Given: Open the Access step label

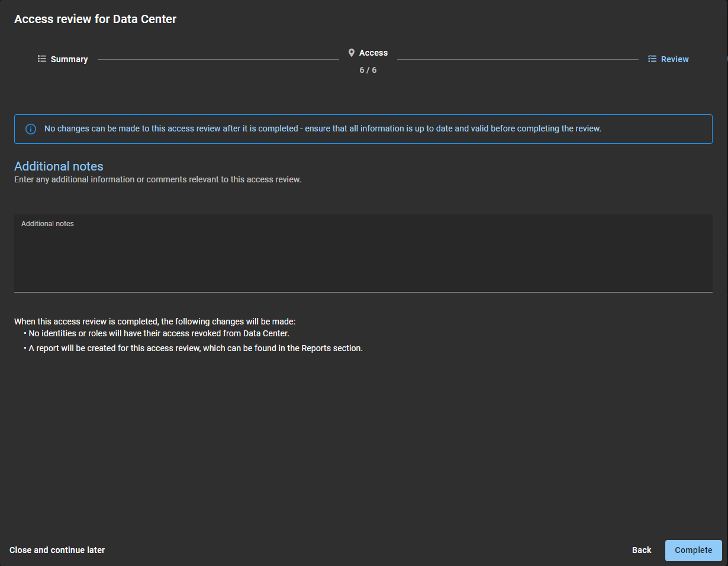Looking at the screenshot, I should pyautogui.click(x=373, y=53).
